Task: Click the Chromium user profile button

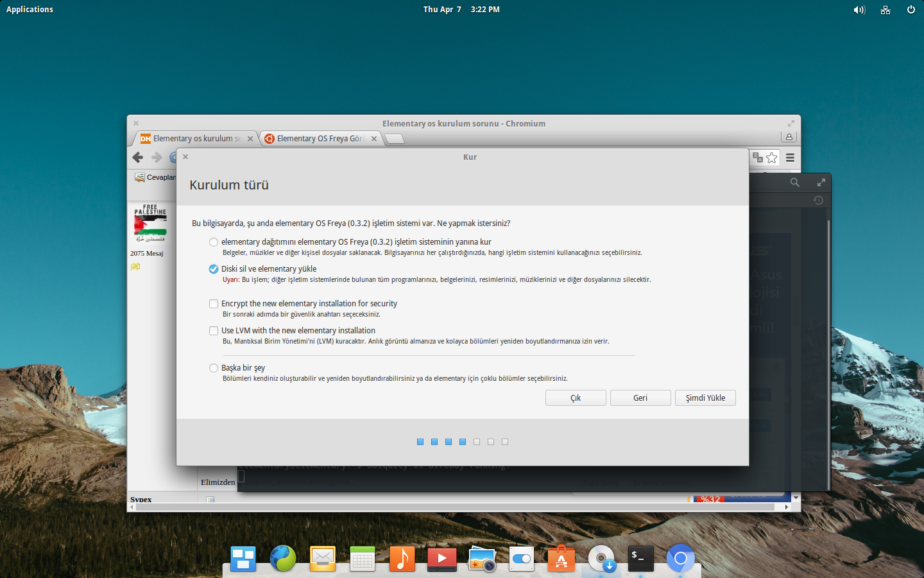Action: tap(789, 137)
